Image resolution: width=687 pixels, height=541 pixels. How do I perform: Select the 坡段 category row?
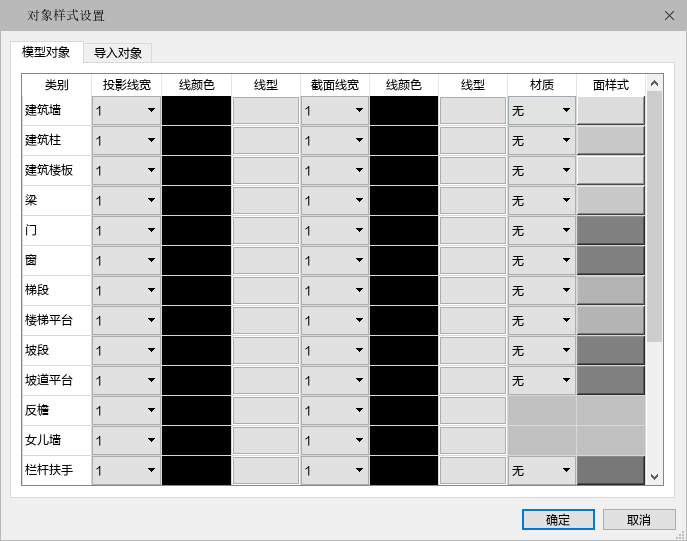(57, 350)
